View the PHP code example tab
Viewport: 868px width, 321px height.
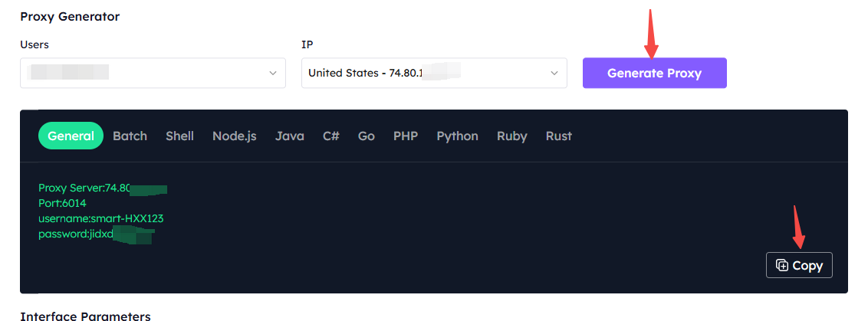(406, 136)
